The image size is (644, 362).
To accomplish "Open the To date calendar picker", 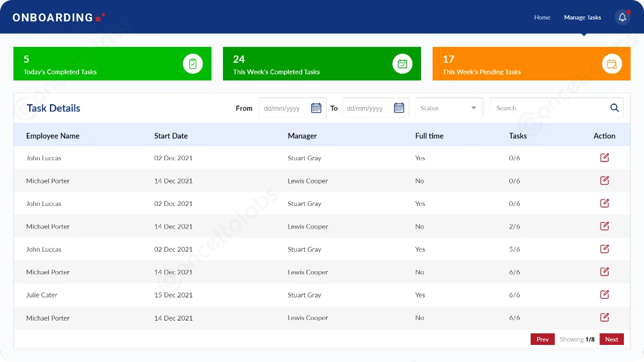I will tap(399, 107).
